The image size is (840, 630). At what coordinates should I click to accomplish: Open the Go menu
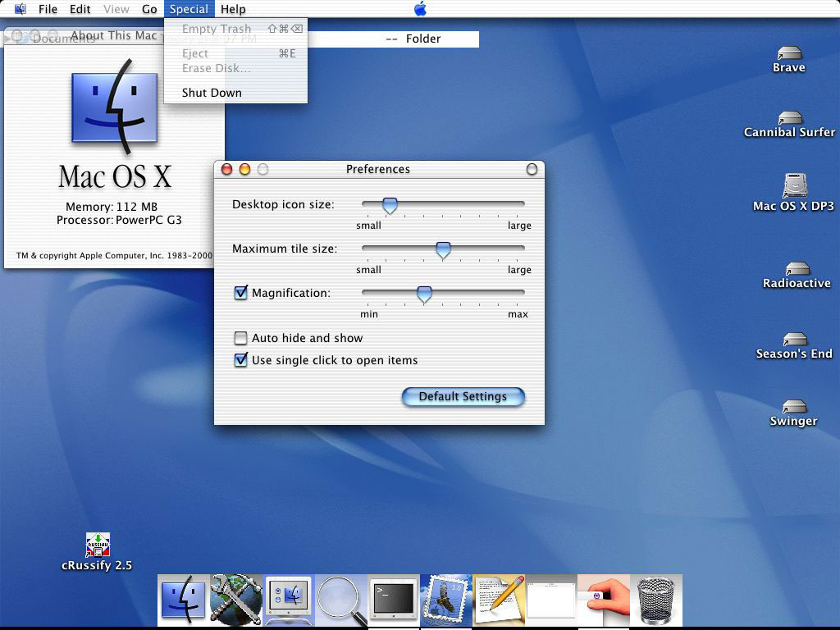tap(149, 9)
